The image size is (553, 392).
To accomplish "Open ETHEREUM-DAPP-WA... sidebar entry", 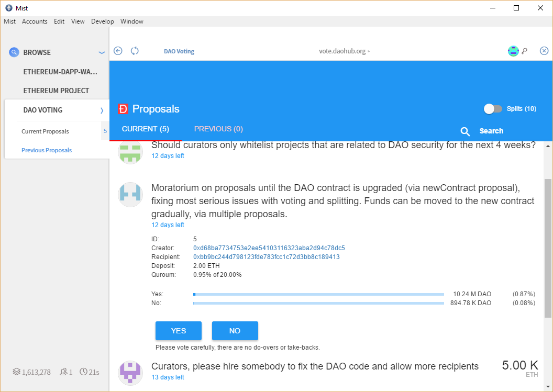I will pyautogui.click(x=60, y=72).
